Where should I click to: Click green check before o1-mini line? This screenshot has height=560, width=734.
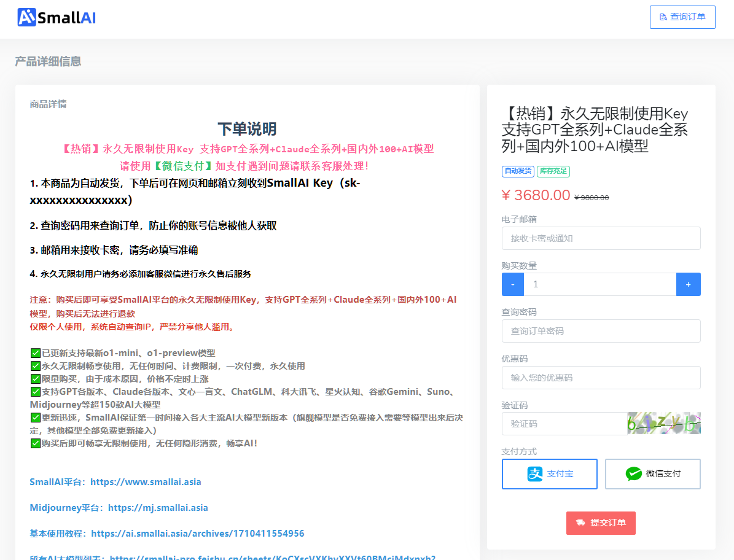point(35,352)
